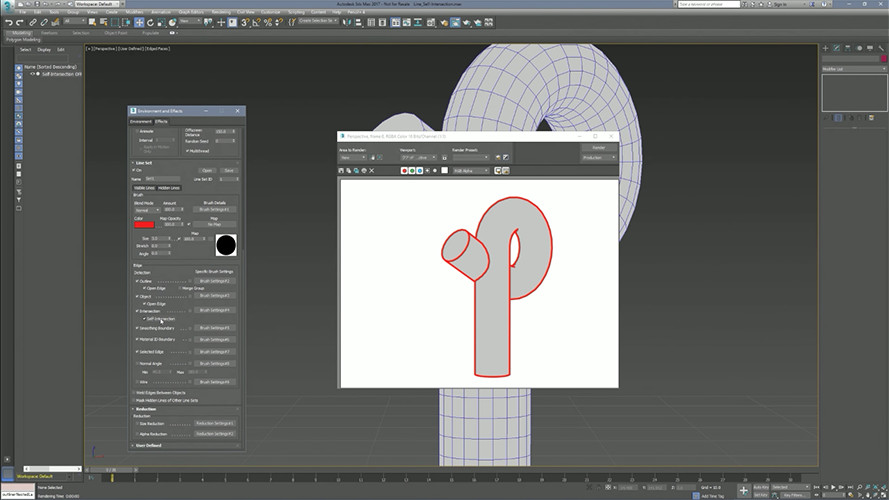Toggle Multithread checkbox

click(x=187, y=151)
